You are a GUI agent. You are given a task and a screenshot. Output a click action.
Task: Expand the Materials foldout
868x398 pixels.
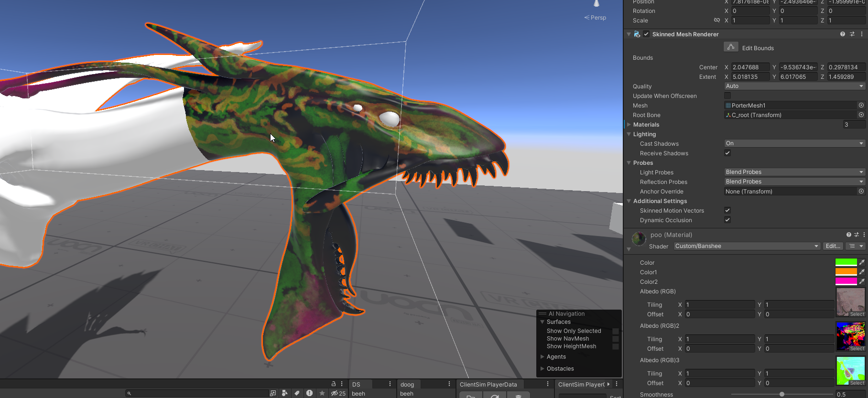click(x=629, y=125)
